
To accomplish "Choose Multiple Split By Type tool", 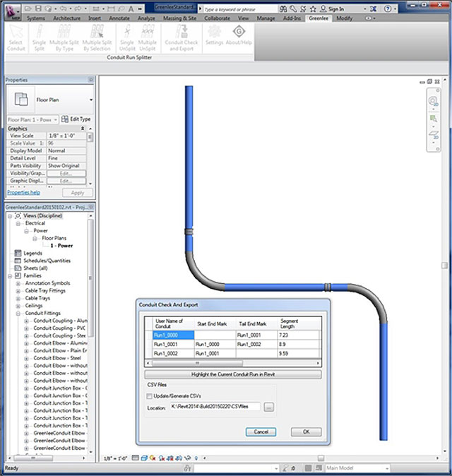I will (64, 38).
